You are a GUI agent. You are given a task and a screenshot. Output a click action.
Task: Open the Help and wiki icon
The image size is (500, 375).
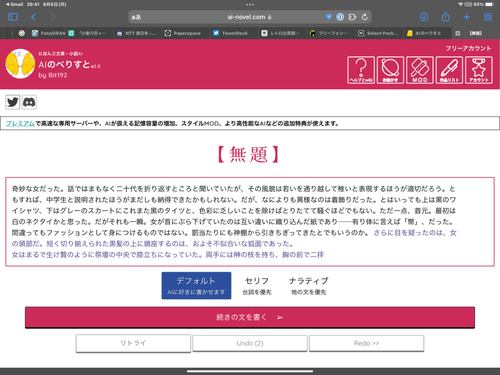pyautogui.click(x=361, y=70)
